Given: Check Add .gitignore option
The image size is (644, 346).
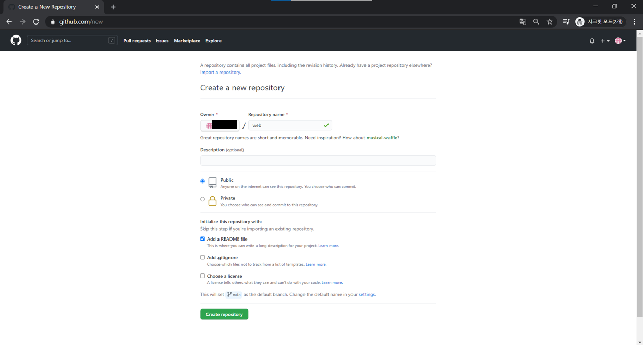Looking at the screenshot, I should click(203, 257).
